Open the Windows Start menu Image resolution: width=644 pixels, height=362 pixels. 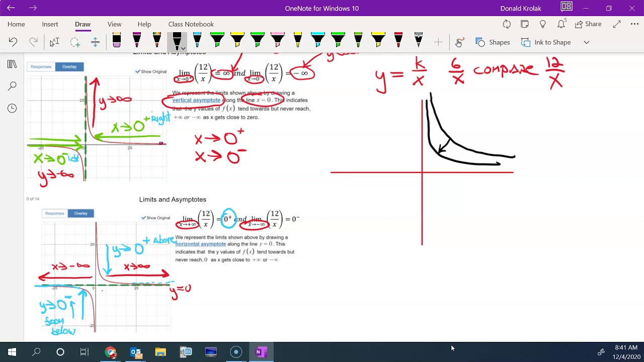(x=12, y=352)
